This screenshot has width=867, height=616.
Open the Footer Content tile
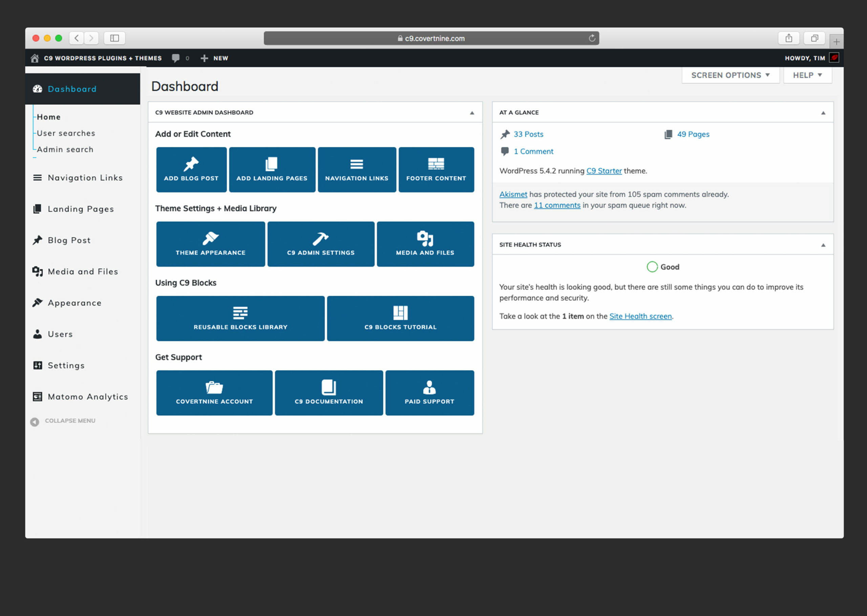click(x=436, y=170)
